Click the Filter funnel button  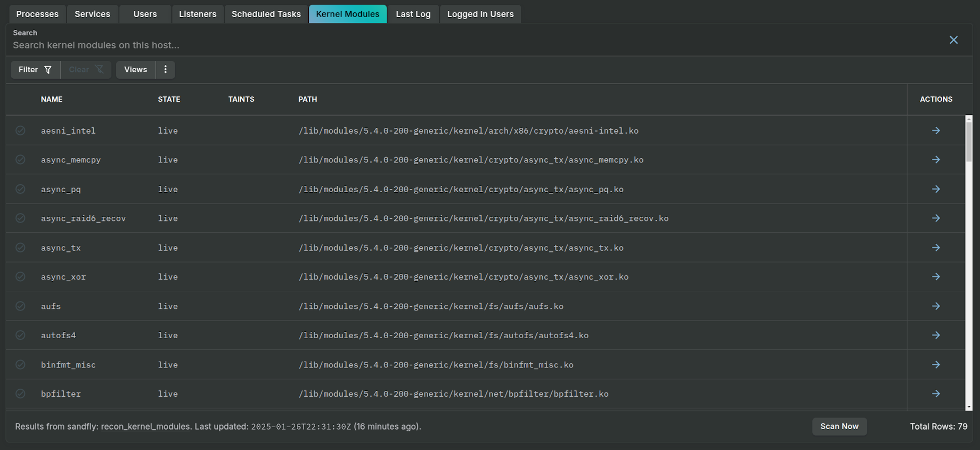pyautogui.click(x=35, y=70)
